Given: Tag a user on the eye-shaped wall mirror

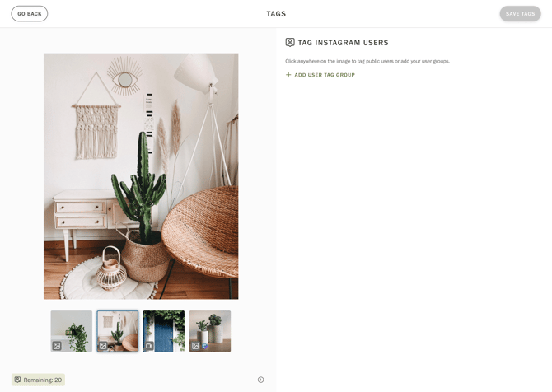Looking at the screenshot, I should click(x=124, y=79).
